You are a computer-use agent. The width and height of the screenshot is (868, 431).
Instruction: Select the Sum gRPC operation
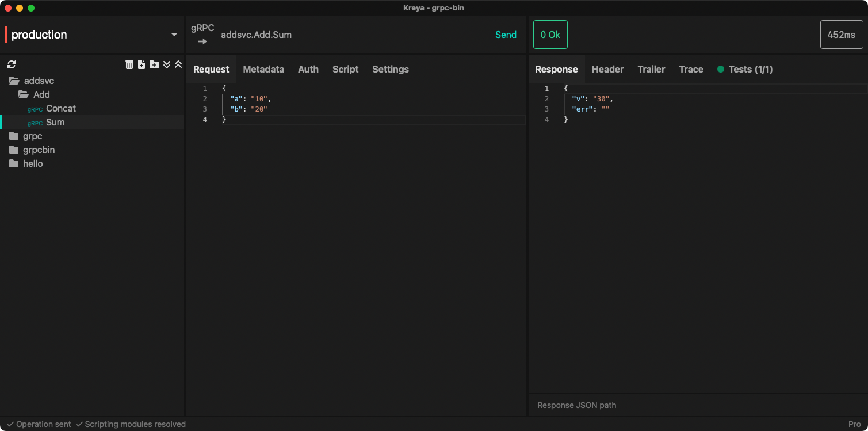coord(92,122)
